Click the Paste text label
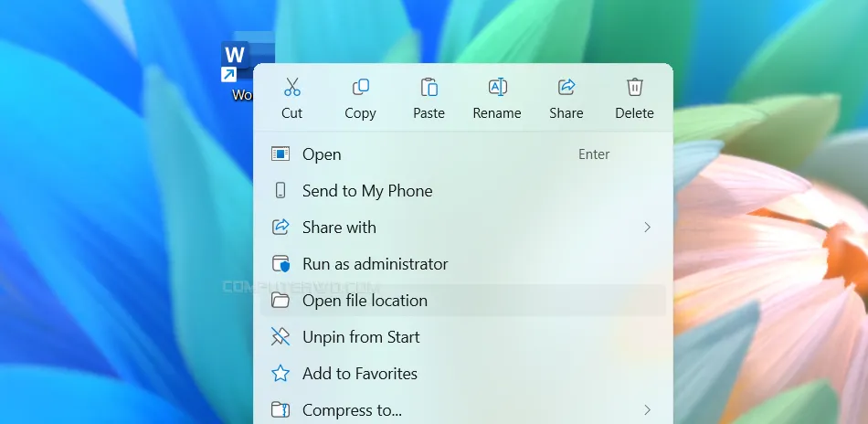 point(429,113)
